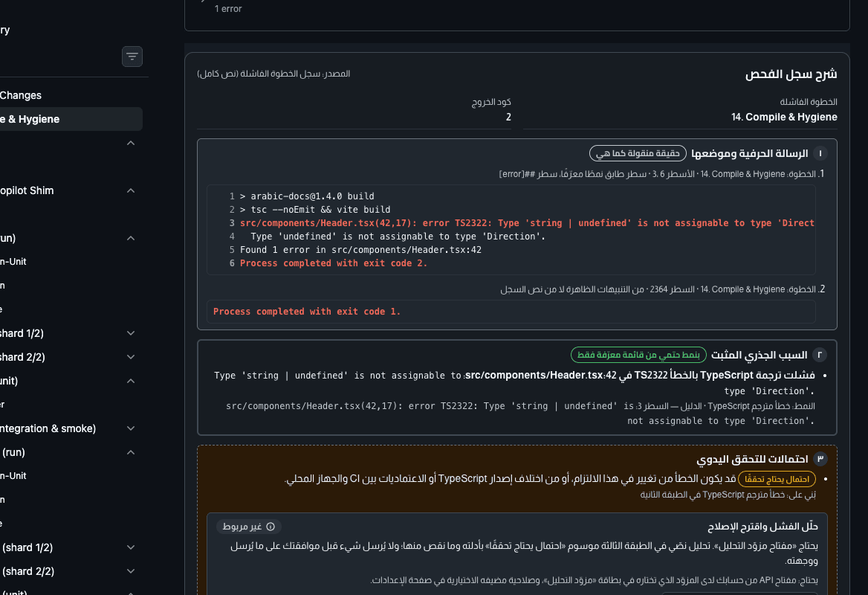Collapse the "opilot Shim" group chevron

tap(131, 190)
